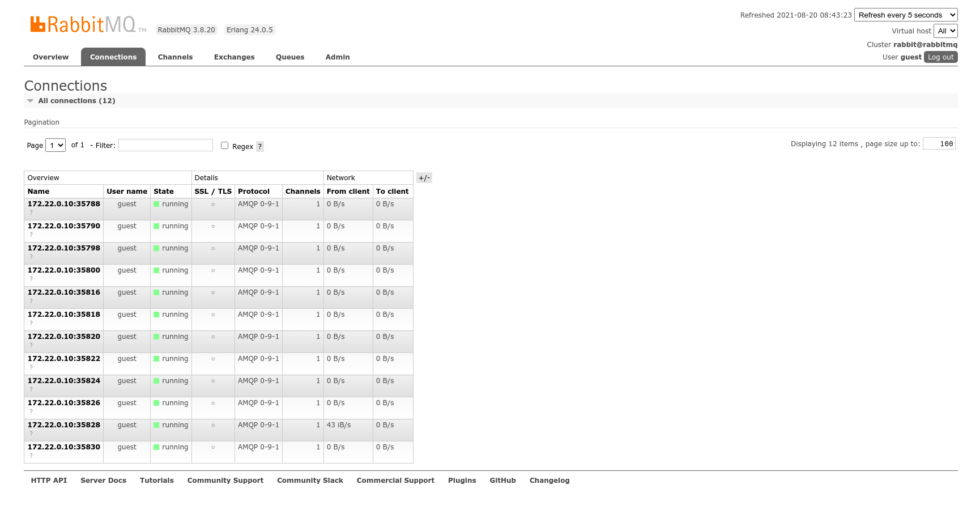Switch to the Overview tab
The image size is (980, 514).
click(x=51, y=57)
